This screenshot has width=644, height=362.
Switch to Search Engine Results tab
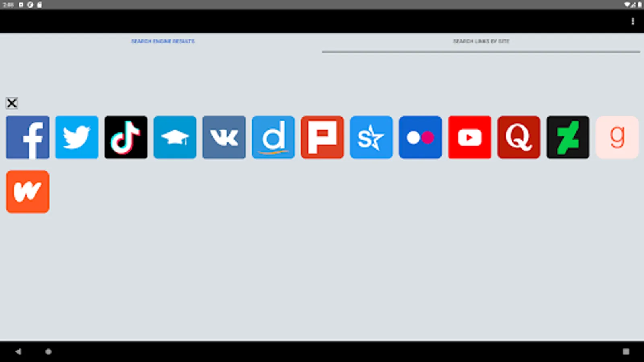click(163, 41)
